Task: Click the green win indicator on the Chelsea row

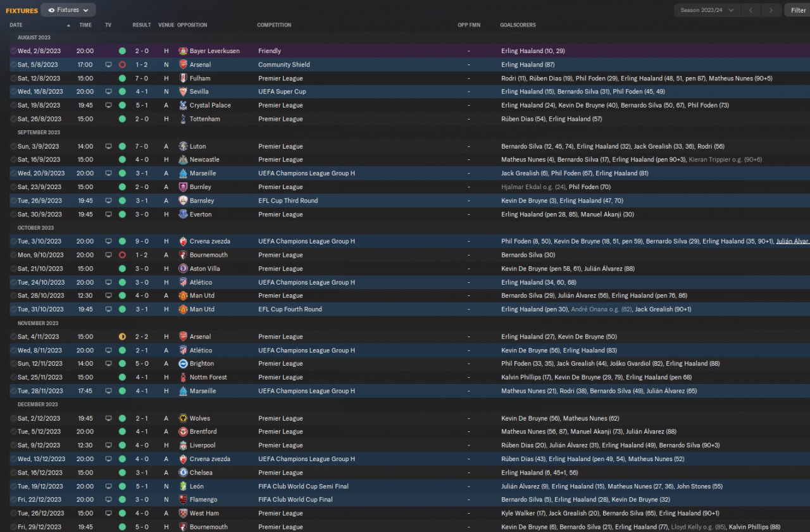Action: 122,473
